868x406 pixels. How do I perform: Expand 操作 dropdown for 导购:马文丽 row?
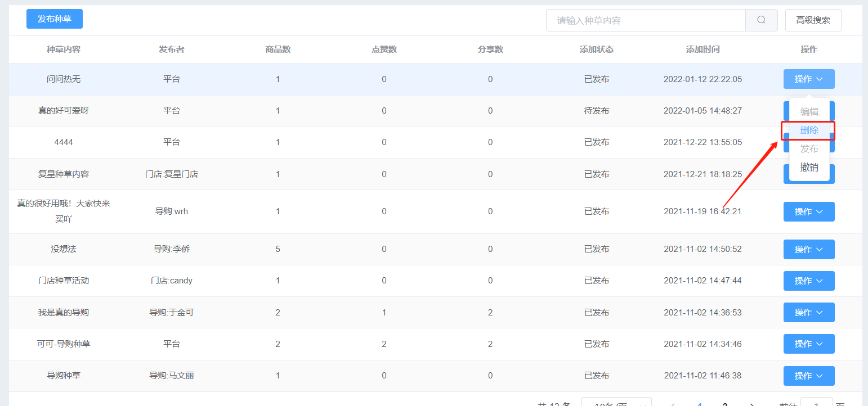pyautogui.click(x=808, y=376)
